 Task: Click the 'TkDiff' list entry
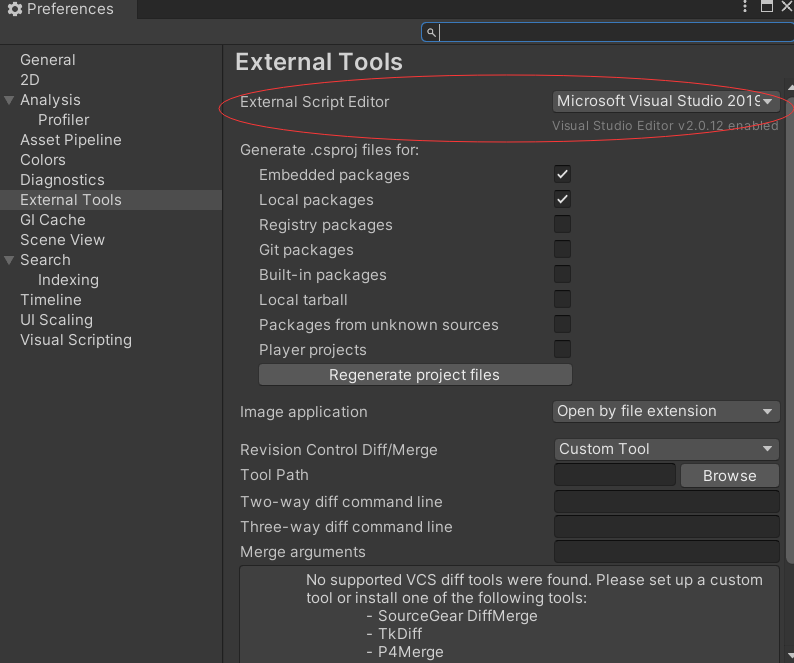tap(400, 634)
